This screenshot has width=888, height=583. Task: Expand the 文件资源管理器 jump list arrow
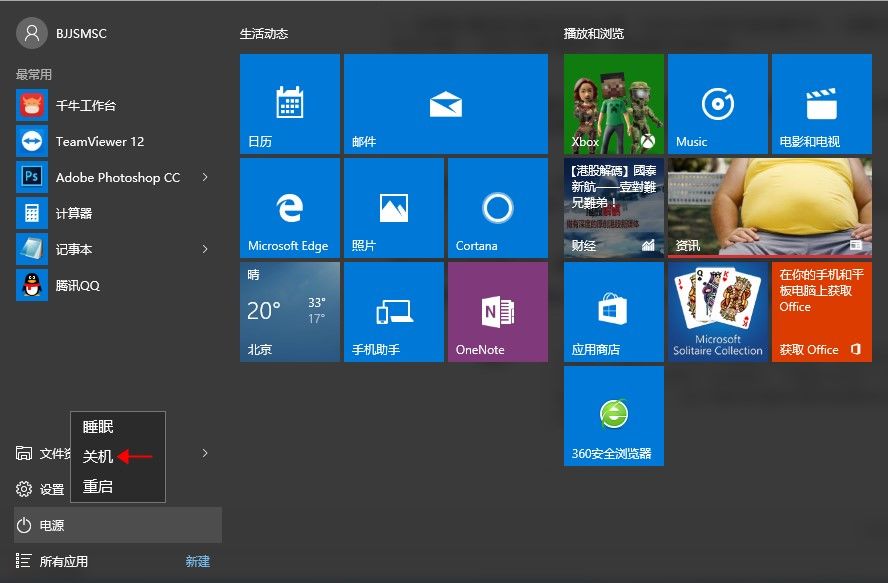point(205,453)
